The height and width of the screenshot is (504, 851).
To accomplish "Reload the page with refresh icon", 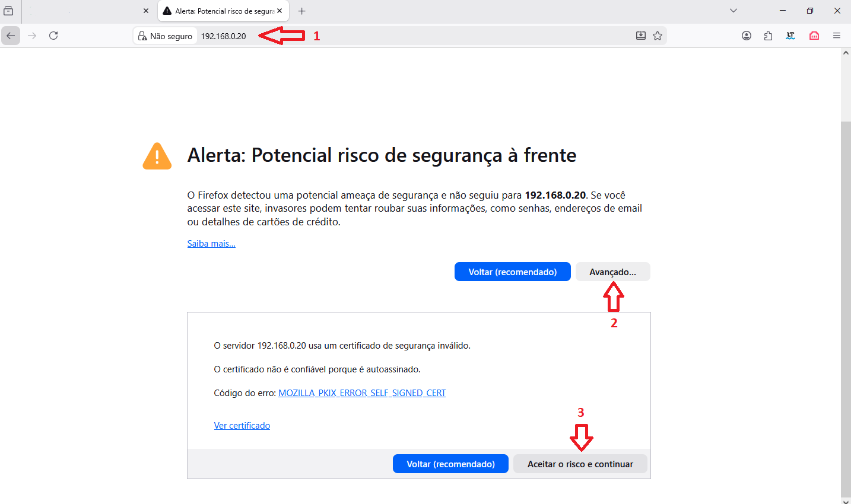I will (x=53, y=36).
